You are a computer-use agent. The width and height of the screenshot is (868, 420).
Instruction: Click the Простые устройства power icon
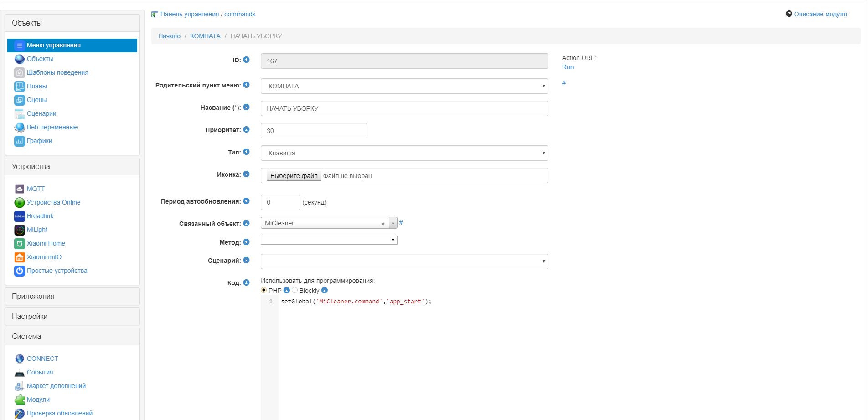(19, 271)
